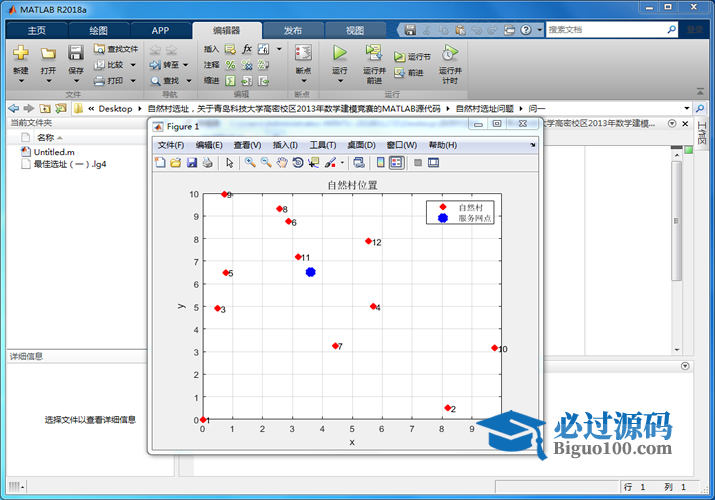Select the Data Cursor tool in Figure 1

313,163
